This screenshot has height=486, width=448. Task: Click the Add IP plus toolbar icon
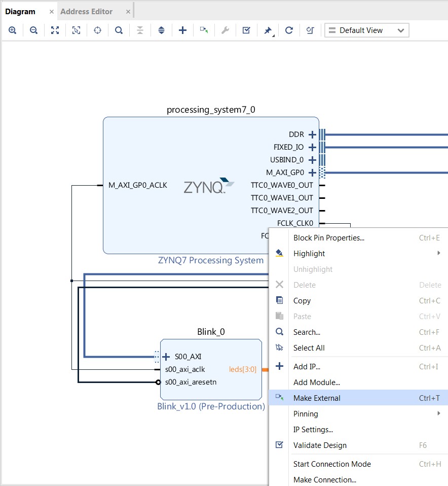[182, 30]
